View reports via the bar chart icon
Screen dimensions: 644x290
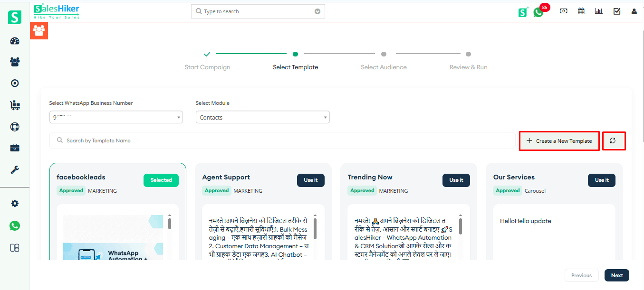tap(598, 10)
